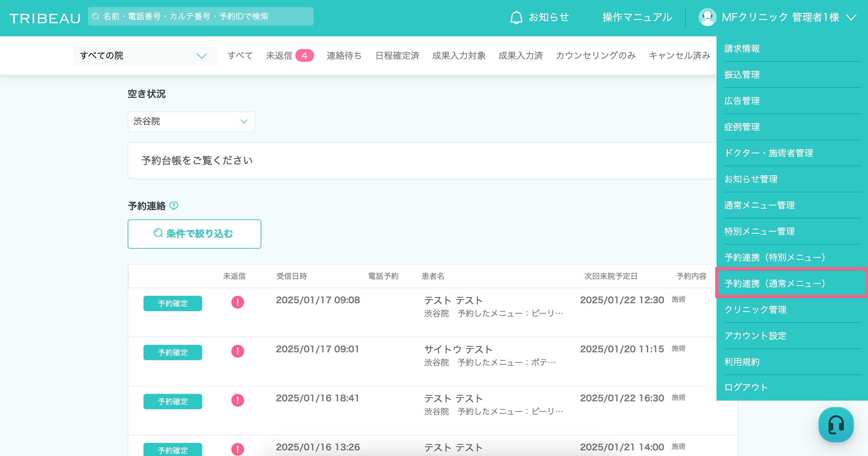Select 予約連携（通常メニュー） menu item
This screenshot has height=456, width=868.
(x=775, y=283)
